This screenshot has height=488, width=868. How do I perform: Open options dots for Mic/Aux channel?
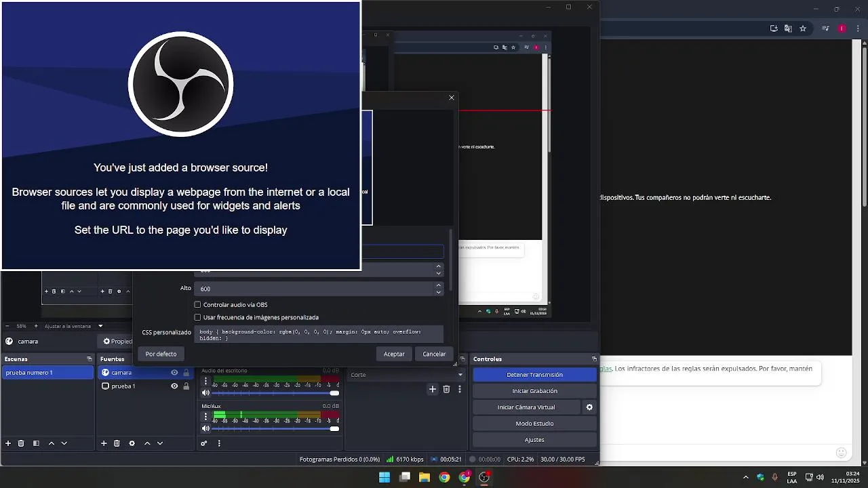(205, 417)
